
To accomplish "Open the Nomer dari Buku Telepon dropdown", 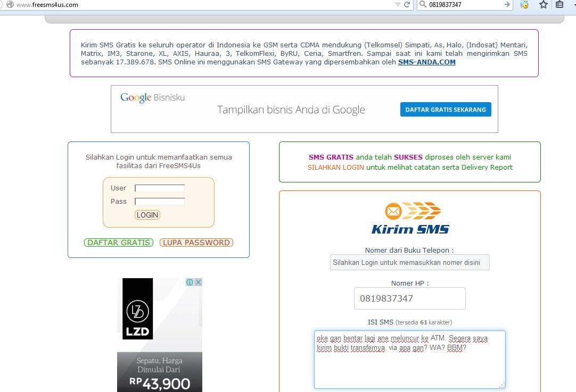I will 409,262.
